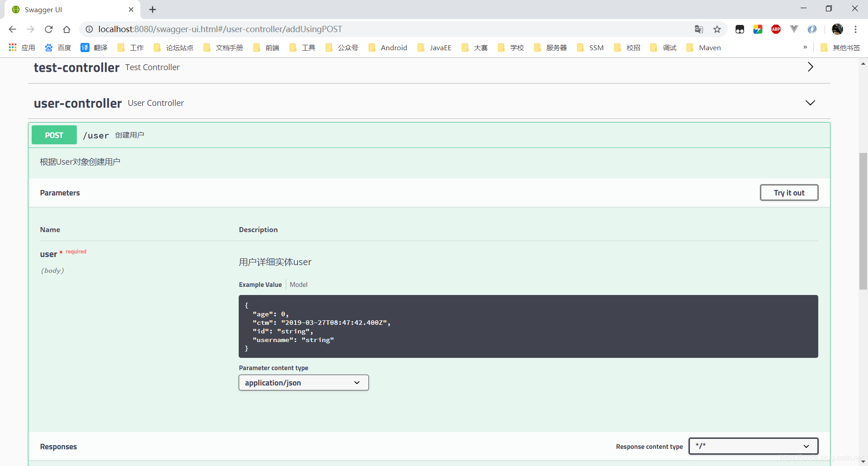This screenshot has height=466, width=868.
Task: Click the Try it out button
Action: (x=788, y=192)
